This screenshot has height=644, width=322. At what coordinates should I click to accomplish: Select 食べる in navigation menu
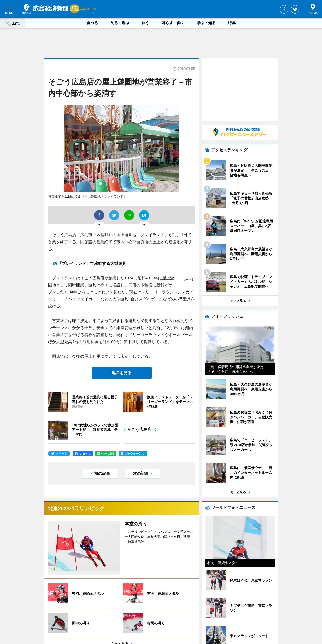pos(92,23)
